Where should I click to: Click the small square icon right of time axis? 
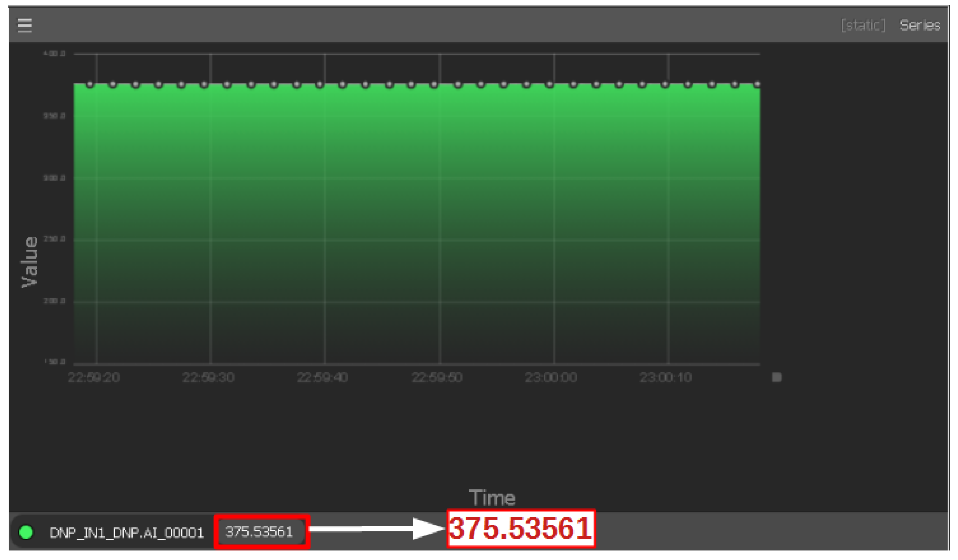click(x=777, y=377)
